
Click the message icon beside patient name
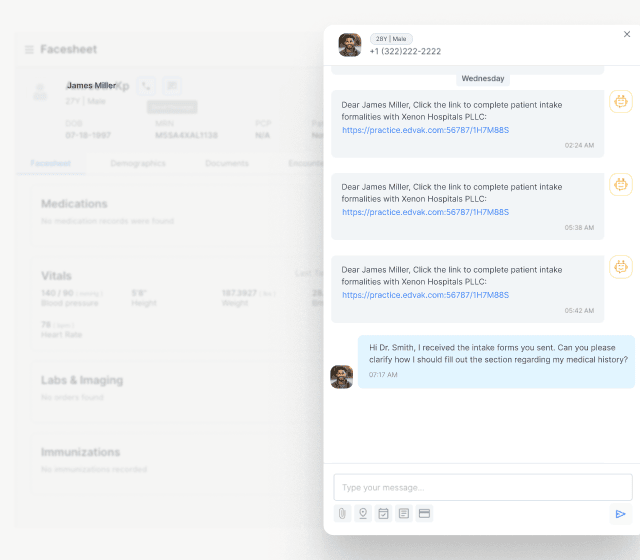coord(172,86)
